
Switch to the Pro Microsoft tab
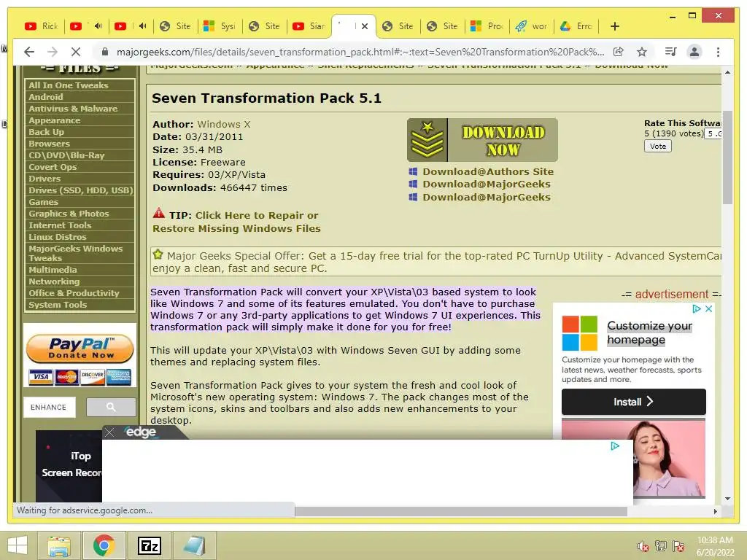487,26
